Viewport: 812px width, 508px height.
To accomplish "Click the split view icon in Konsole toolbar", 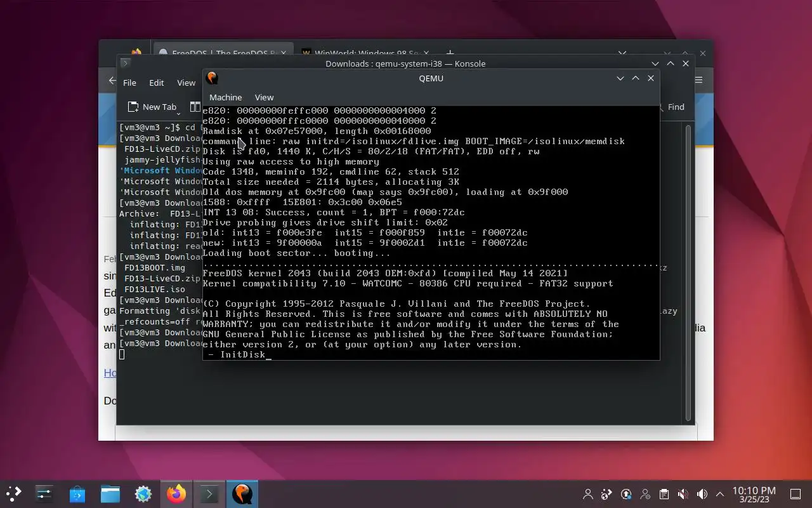I will click(x=195, y=107).
